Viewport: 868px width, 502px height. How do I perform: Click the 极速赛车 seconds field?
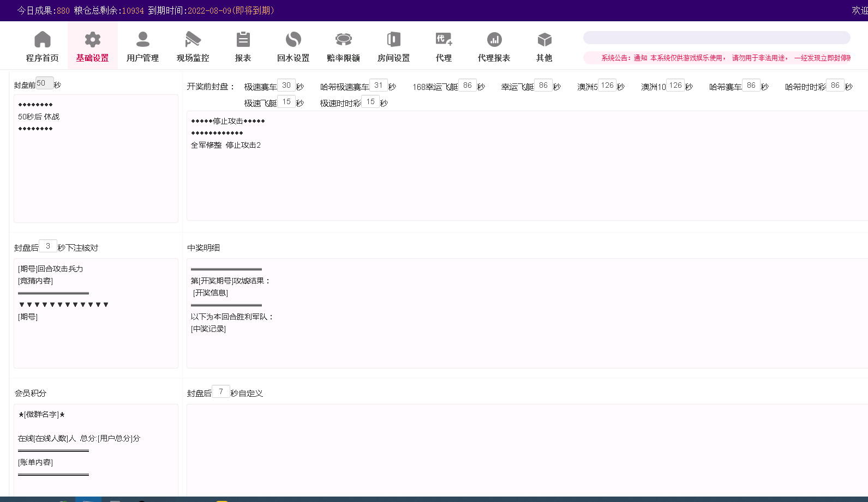click(x=286, y=86)
